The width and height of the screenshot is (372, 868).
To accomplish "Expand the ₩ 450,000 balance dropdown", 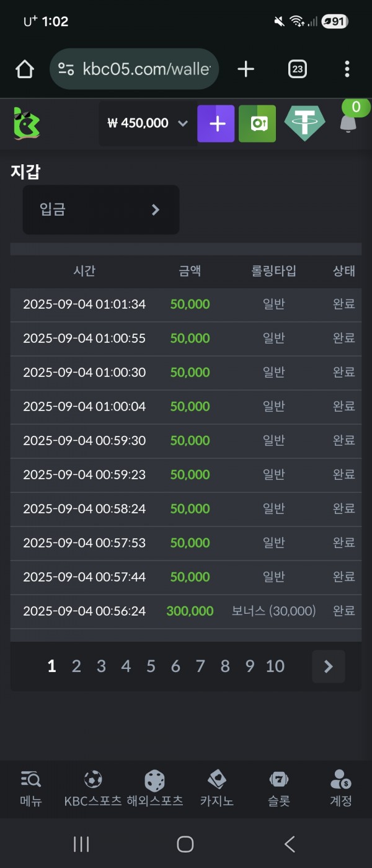I will pos(148,123).
